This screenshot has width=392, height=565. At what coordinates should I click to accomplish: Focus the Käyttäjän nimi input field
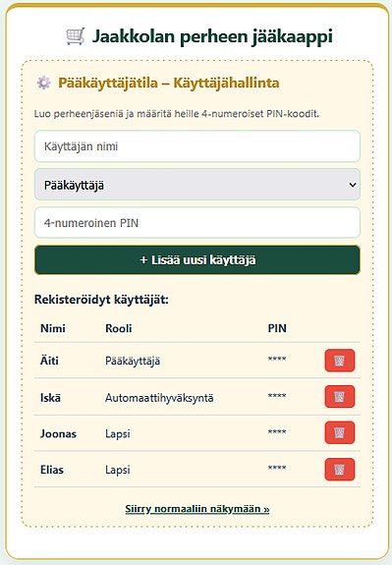[x=197, y=146]
